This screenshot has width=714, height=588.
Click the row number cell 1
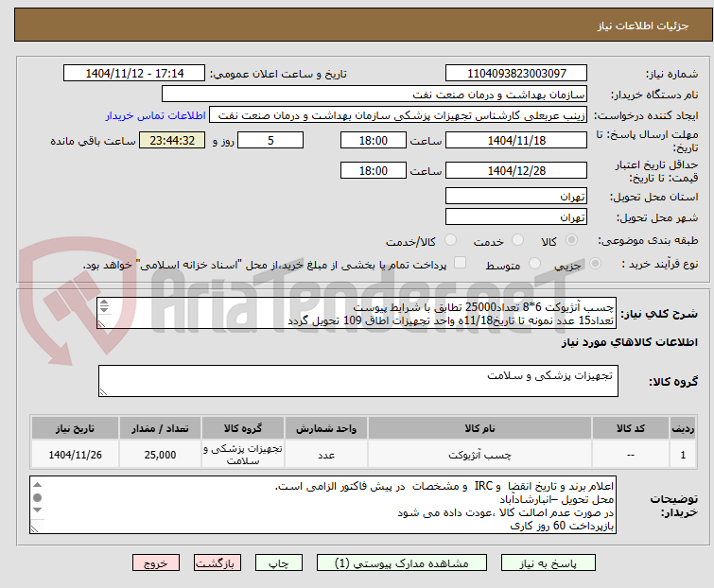[x=683, y=455]
